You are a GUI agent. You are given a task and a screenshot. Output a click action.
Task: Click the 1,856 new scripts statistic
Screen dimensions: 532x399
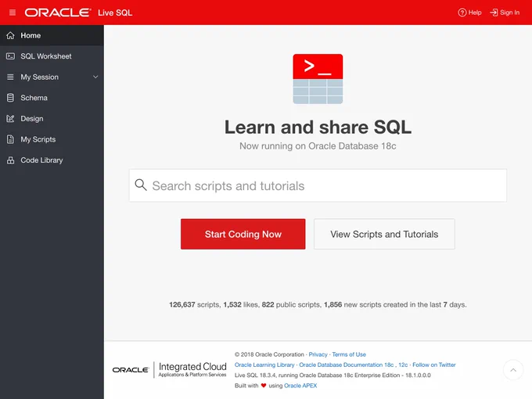point(395,304)
